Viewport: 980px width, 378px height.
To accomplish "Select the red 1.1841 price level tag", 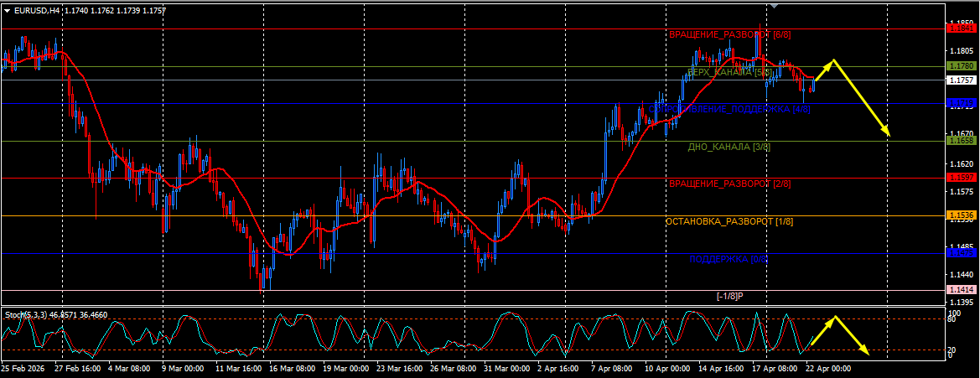I will [x=960, y=28].
